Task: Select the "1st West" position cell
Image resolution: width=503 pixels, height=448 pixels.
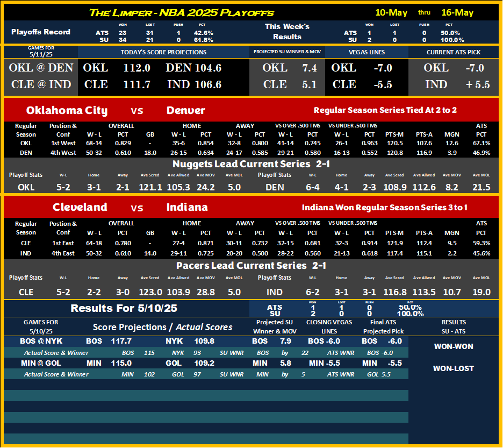Action: (63, 143)
